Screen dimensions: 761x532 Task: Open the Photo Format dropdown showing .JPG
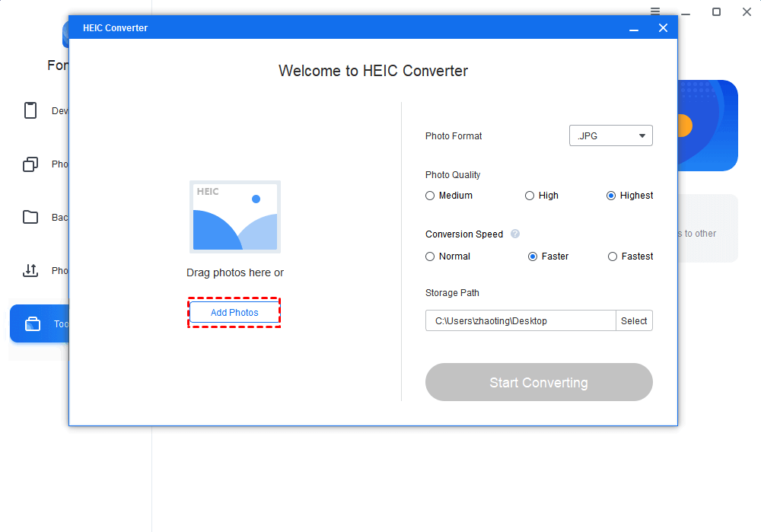click(x=611, y=135)
